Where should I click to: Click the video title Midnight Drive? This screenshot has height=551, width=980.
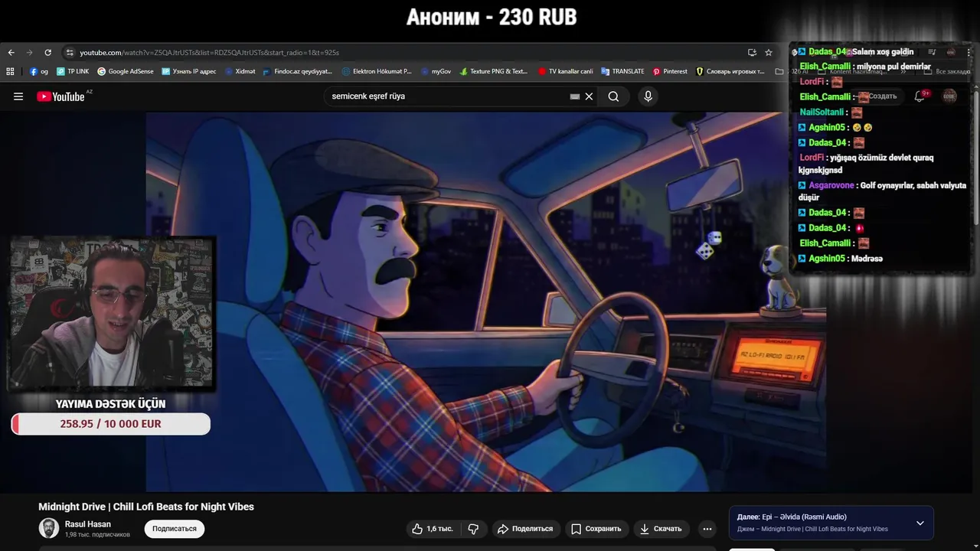pyautogui.click(x=146, y=507)
